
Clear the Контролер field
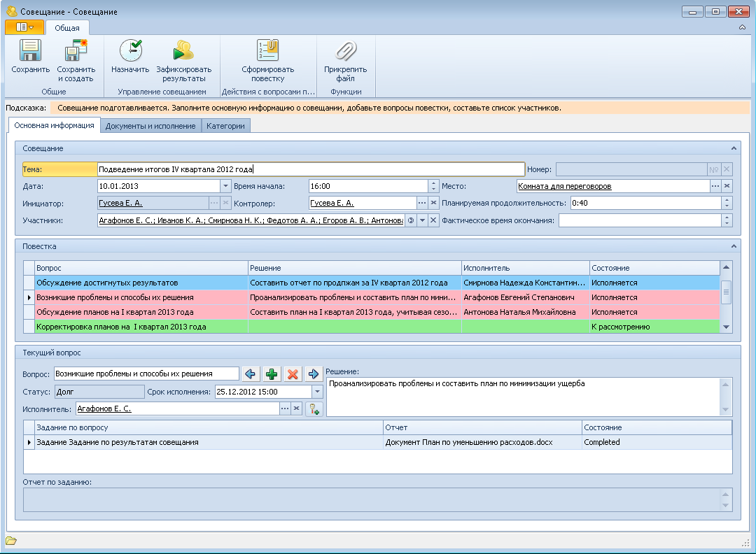coord(433,203)
